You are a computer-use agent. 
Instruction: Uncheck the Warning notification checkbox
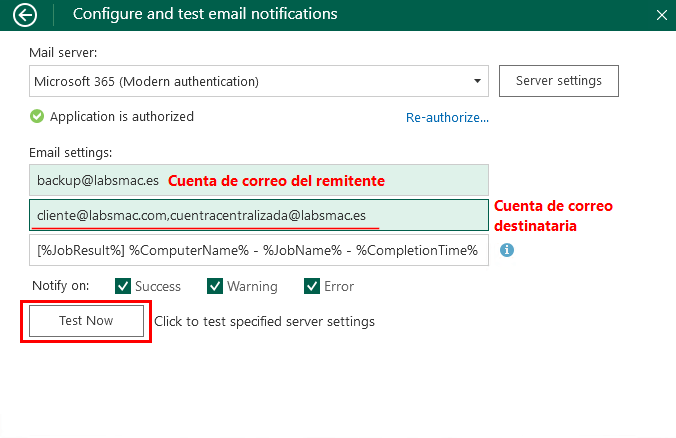215,287
